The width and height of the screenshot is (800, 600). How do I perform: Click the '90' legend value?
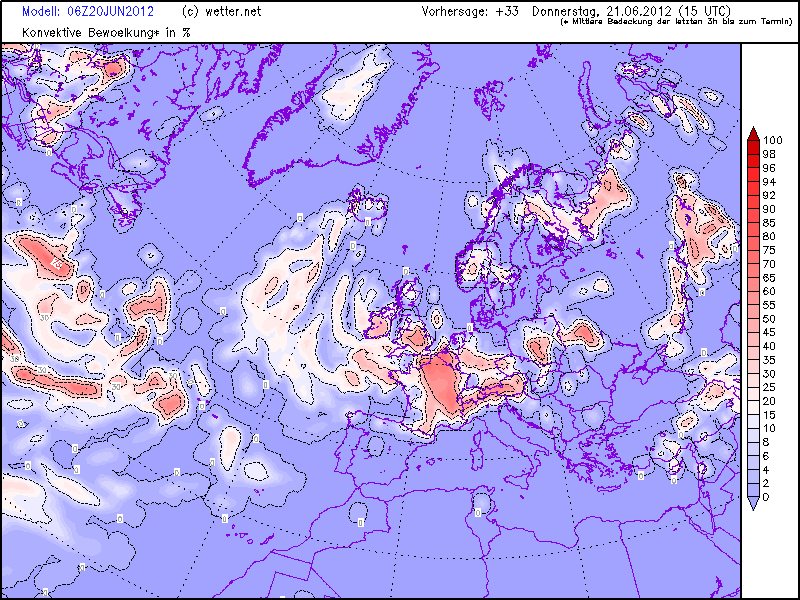pyautogui.click(x=769, y=209)
